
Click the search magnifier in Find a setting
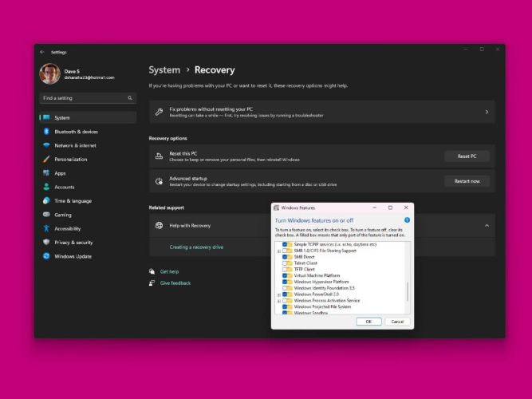coord(130,98)
